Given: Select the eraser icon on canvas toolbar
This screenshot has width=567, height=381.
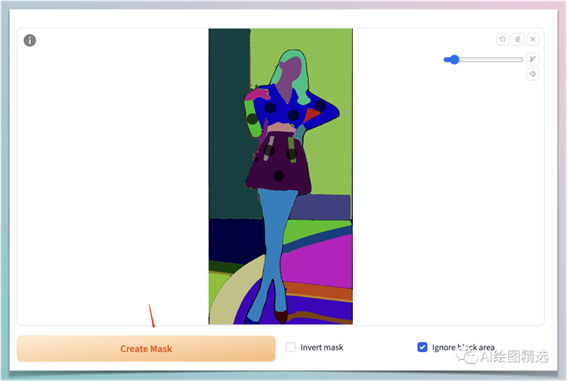Looking at the screenshot, I should click(x=518, y=39).
